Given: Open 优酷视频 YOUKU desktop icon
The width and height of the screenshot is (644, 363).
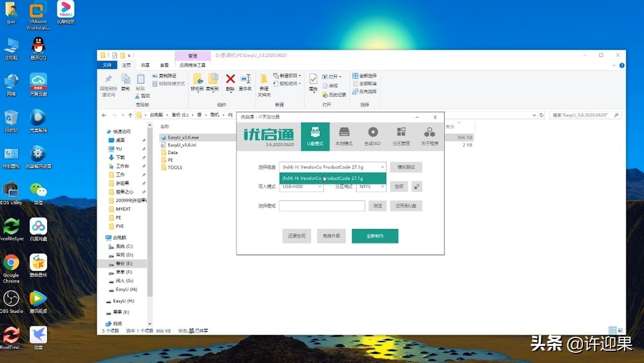Looking at the screenshot, I should click(65, 12).
